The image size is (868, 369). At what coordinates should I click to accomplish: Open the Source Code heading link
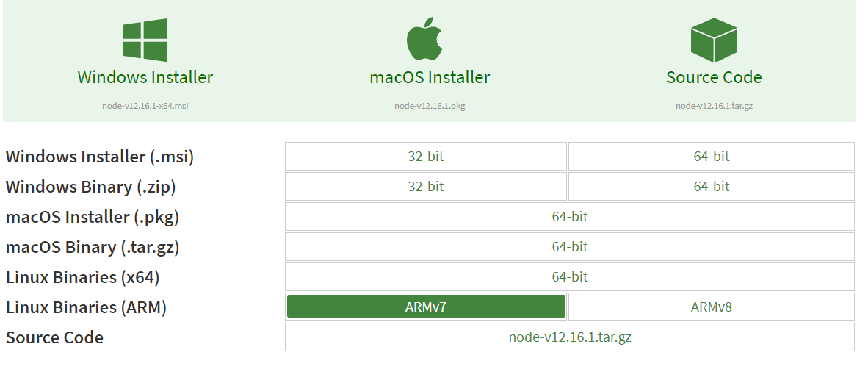pos(714,77)
